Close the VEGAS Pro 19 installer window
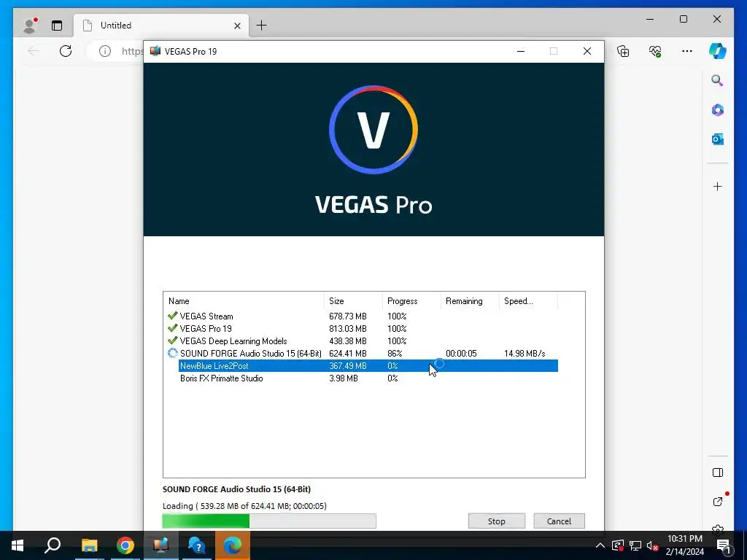This screenshot has width=747, height=560. (587, 51)
